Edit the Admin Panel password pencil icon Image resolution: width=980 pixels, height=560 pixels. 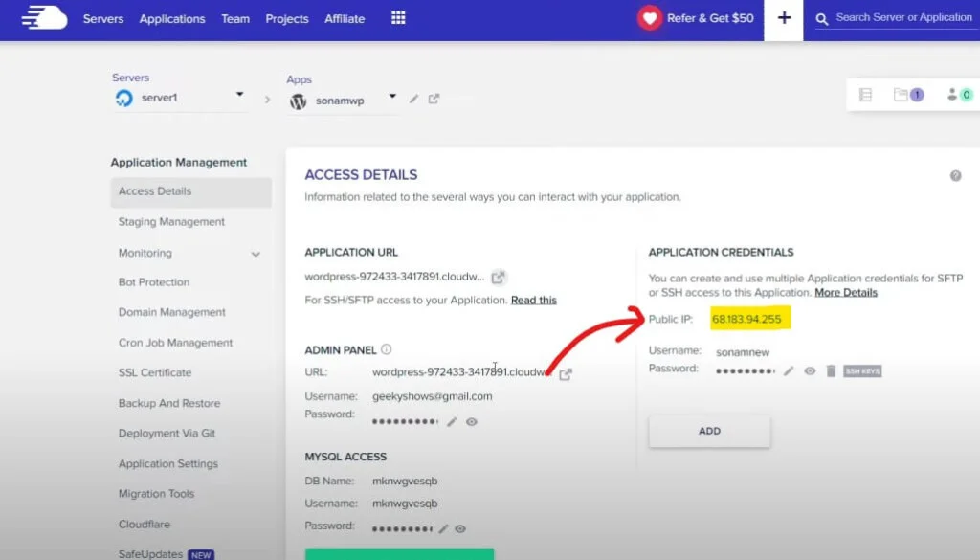[x=452, y=422]
